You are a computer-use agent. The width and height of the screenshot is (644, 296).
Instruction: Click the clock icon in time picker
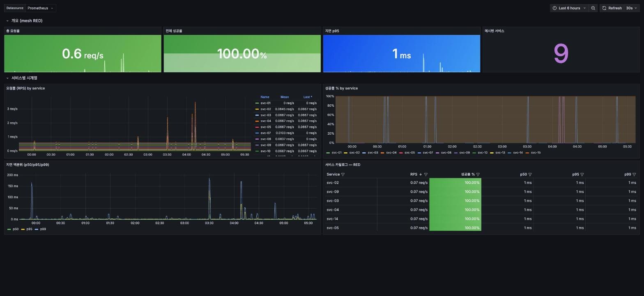click(x=554, y=8)
